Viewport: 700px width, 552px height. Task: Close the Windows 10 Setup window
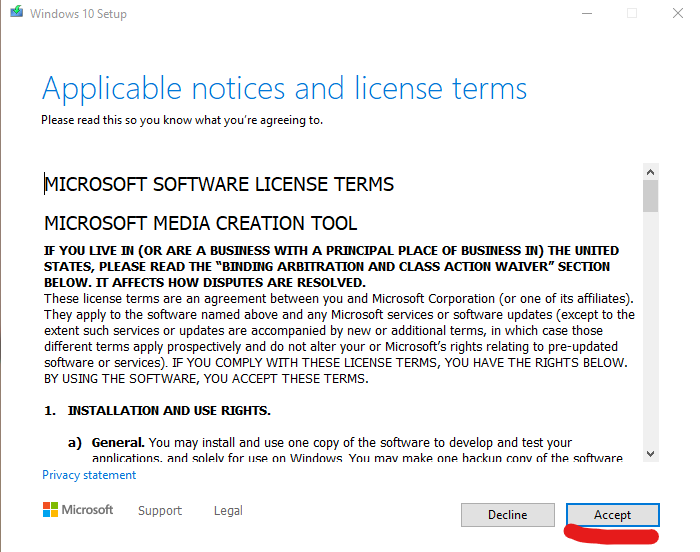coord(678,13)
